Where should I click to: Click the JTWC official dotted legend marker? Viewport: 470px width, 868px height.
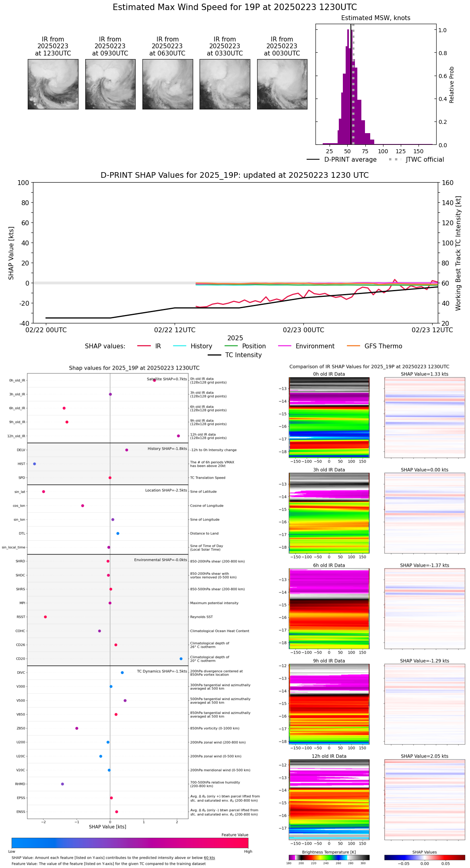pyautogui.click(x=395, y=159)
